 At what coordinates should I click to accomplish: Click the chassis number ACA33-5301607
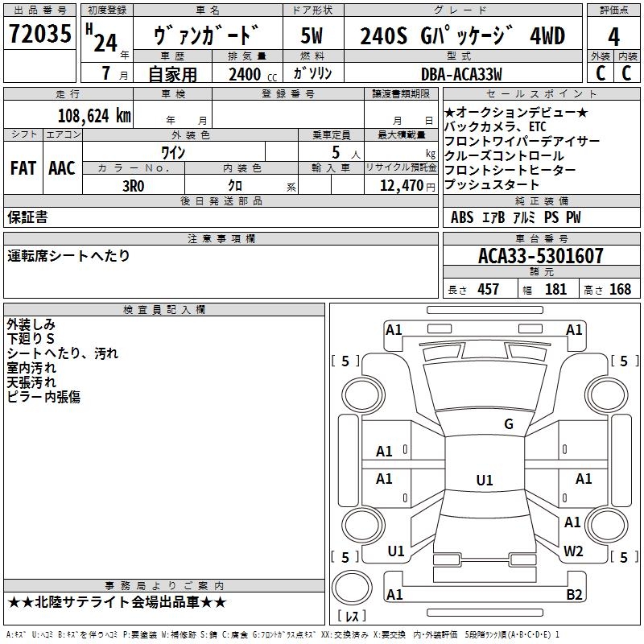541,256
